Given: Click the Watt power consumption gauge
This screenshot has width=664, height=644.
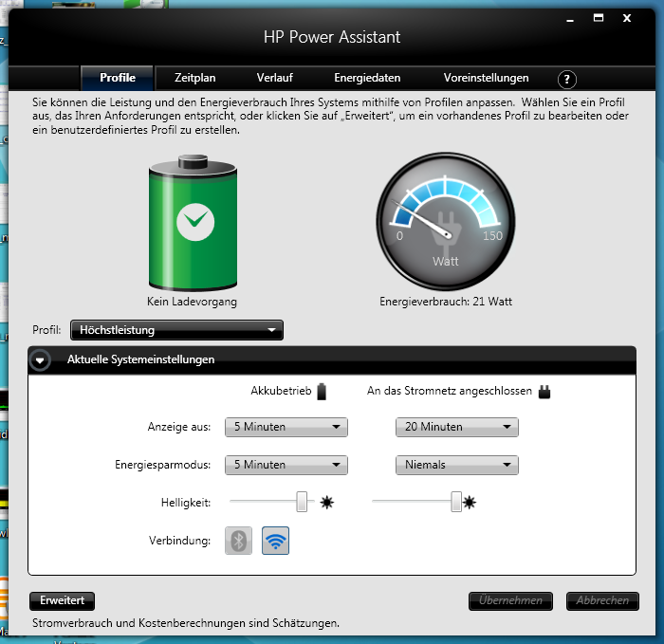Looking at the screenshot, I should point(446,221).
